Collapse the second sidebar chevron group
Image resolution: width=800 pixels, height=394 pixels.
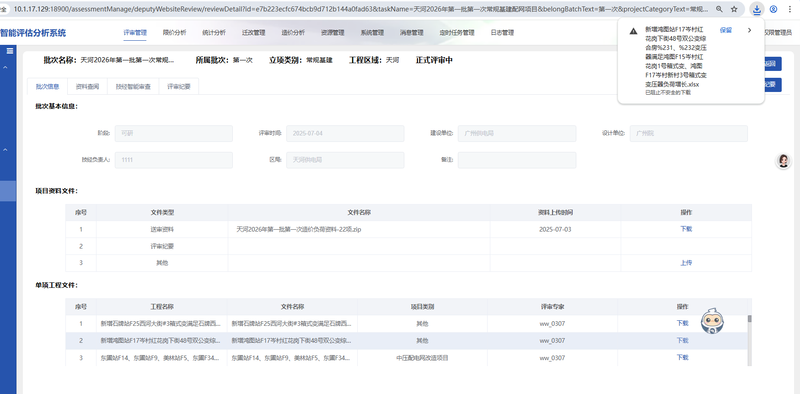(5, 150)
